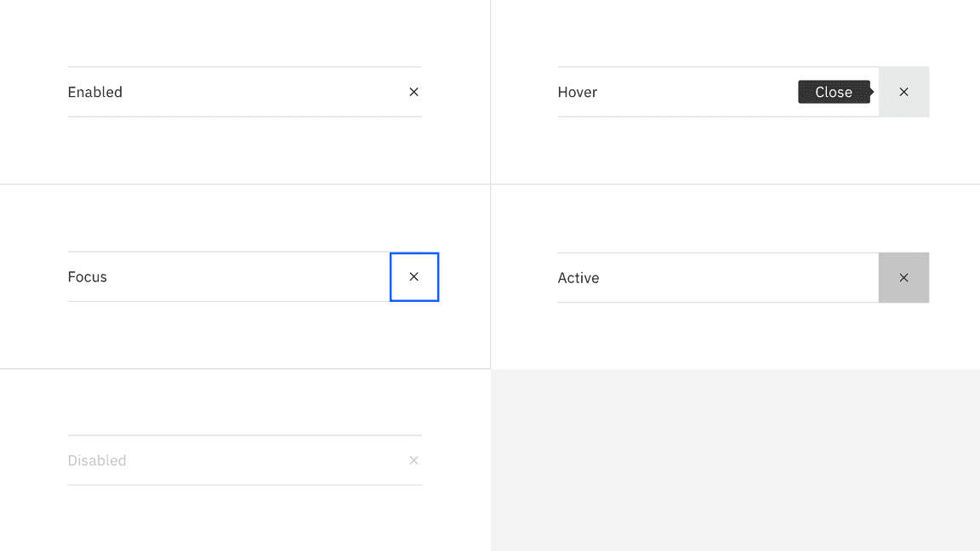
Task: Click the Disabled input field
Action: coord(238,460)
